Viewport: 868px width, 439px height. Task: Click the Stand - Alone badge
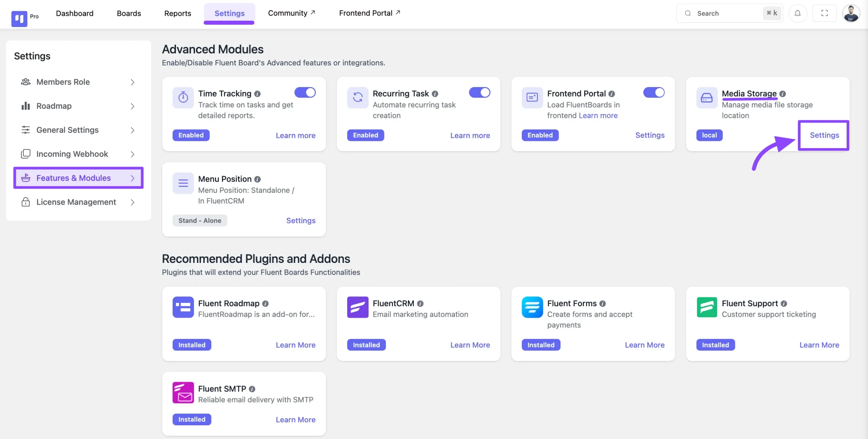200,221
